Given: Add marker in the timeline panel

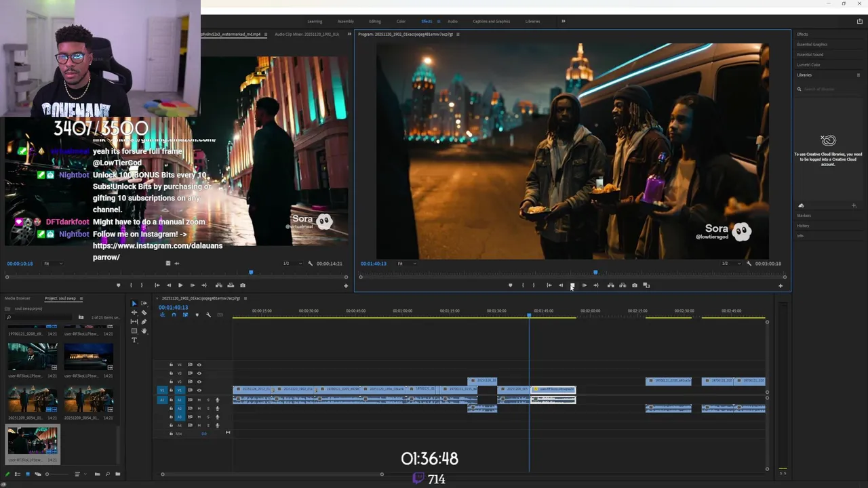Looking at the screenshot, I should pos(197,314).
